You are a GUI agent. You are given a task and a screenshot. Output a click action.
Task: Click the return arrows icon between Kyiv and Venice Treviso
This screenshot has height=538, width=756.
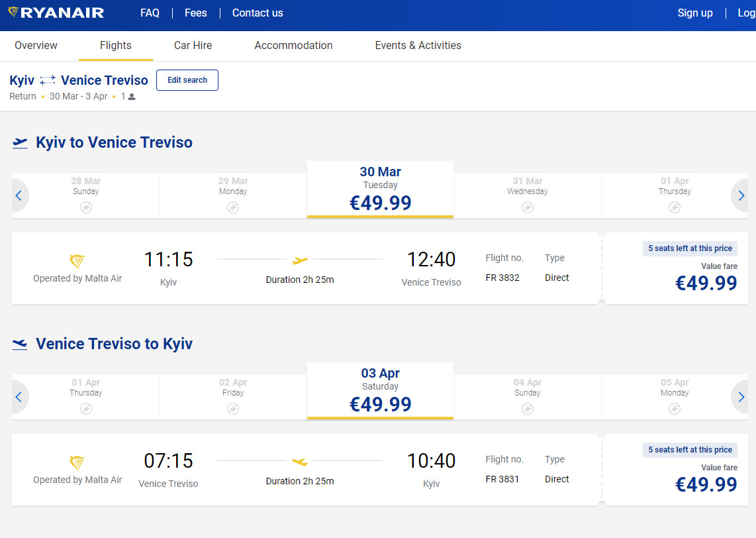(x=48, y=80)
